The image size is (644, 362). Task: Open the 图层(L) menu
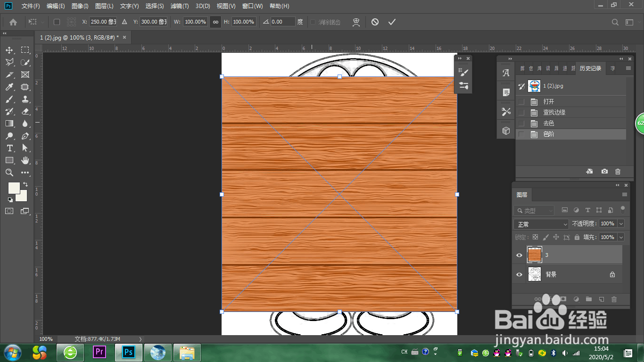coord(104,6)
